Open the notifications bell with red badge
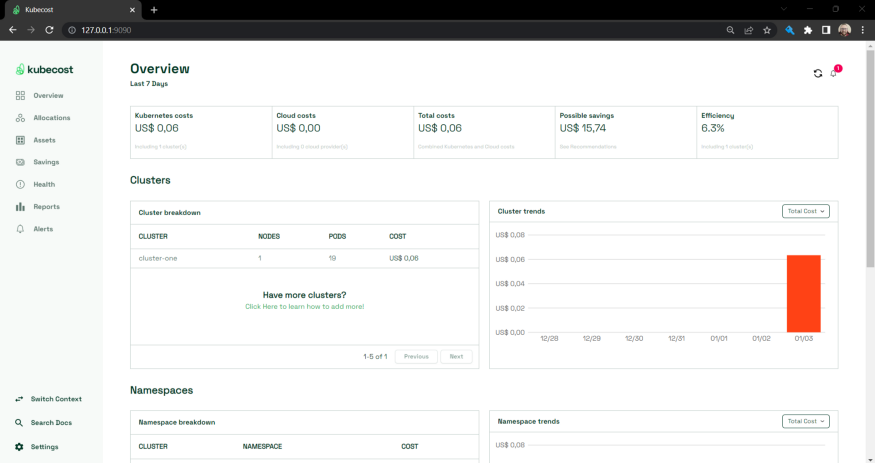 point(834,73)
